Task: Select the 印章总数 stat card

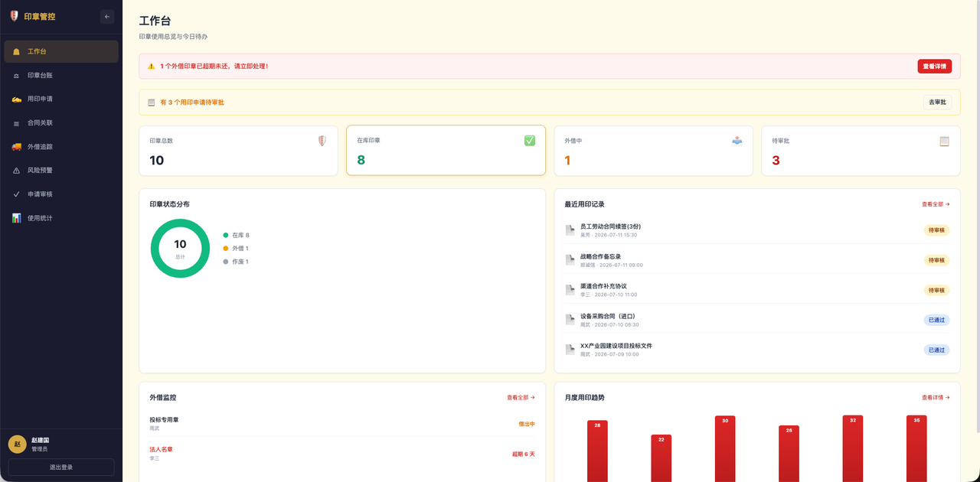Action: click(238, 151)
